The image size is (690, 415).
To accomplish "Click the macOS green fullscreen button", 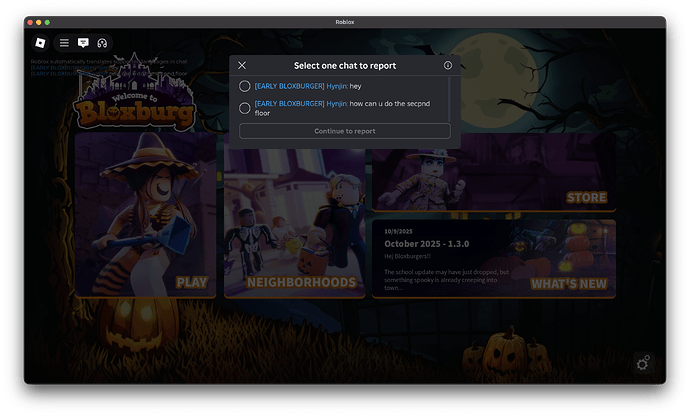I will pyautogui.click(x=47, y=22).
